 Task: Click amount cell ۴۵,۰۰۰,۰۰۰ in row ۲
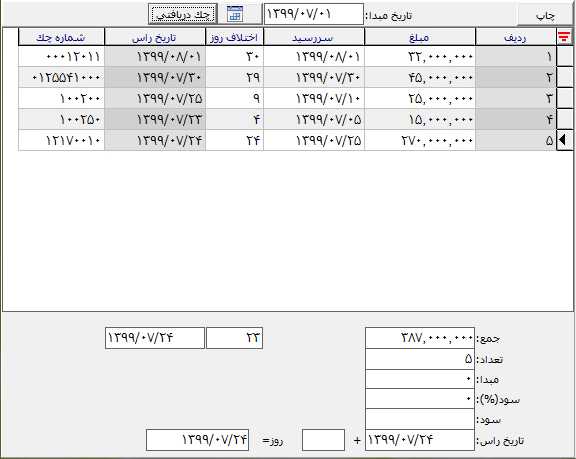point(420,77)
